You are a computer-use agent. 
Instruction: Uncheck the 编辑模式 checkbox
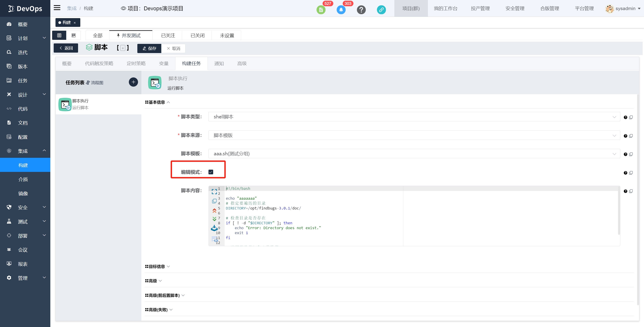click(211, 172)
